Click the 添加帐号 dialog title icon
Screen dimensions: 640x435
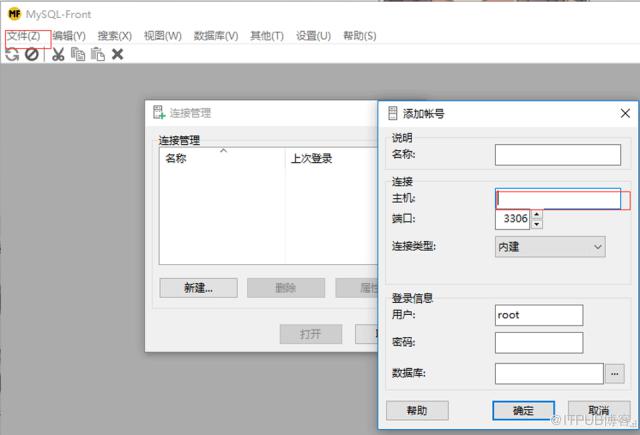[393, 113]
